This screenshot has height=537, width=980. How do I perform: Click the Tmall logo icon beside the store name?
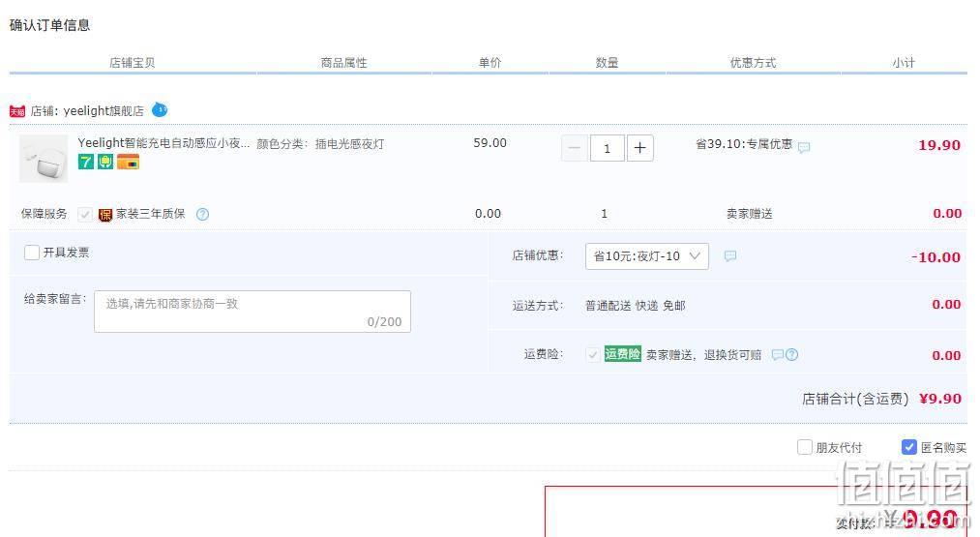tap(16, 111)
